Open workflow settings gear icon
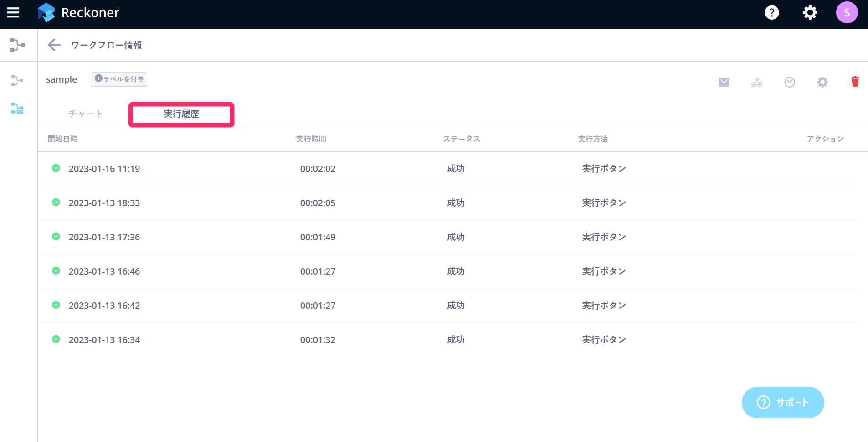This screenshot has height=442, width=868. click(822, 82)
